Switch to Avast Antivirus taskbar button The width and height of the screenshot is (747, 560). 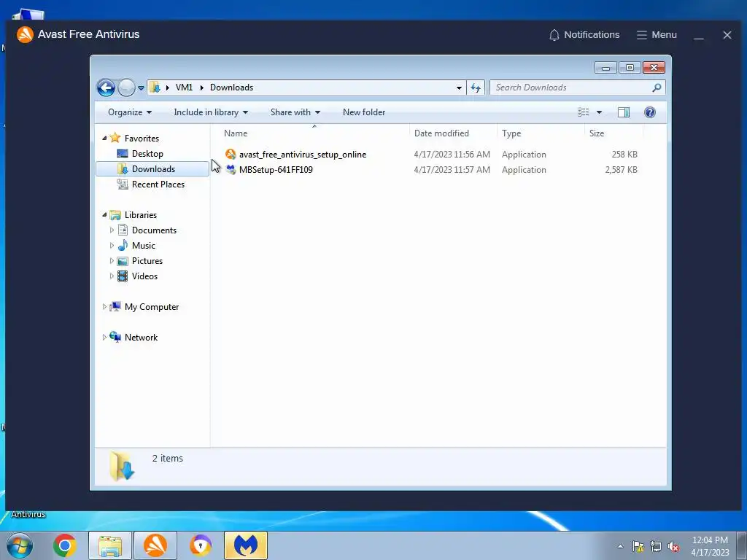click(155, 545)
